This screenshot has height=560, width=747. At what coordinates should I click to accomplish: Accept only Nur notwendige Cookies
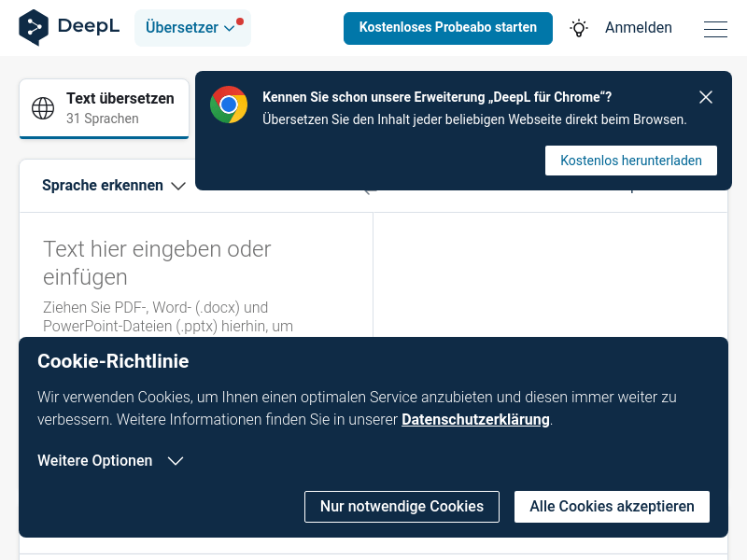[402, 506]
